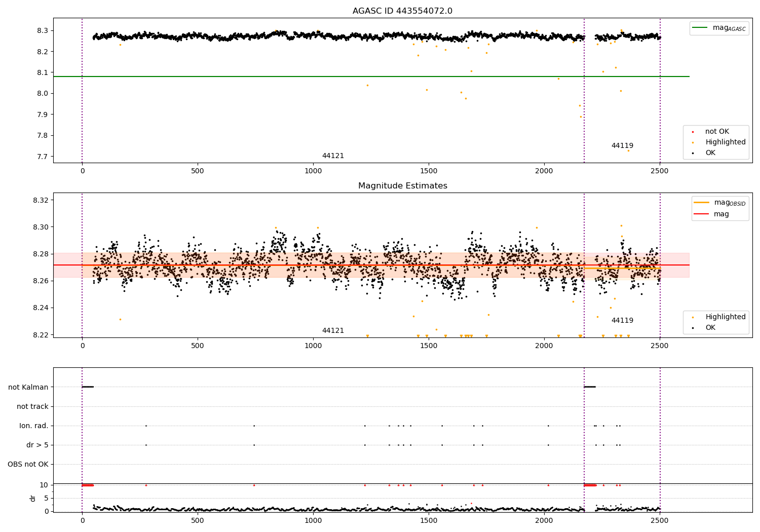The height and width of the screenshot is (532, 760).
Task: Click the red 'mag' legend entry in middle plot
Action: [x=711, y=214]
